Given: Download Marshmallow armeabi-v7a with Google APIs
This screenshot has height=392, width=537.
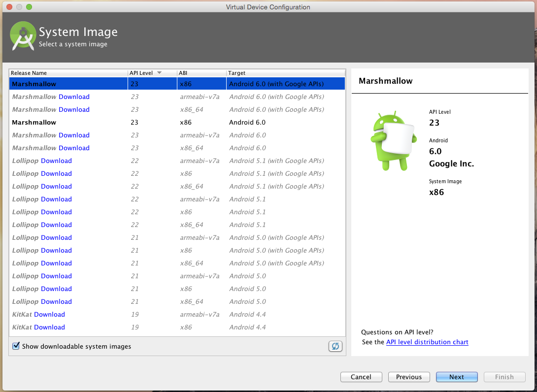Looking at the screenshot, I should (74, 97).
